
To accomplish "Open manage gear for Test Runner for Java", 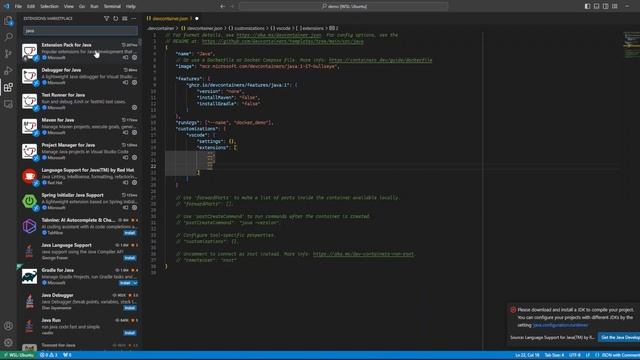I will pyautogui.click(x=134, y=107).
